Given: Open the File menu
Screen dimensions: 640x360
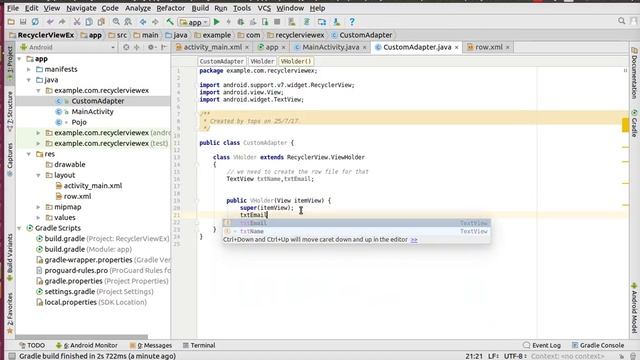Looking at the screenshot, I should pos(13,8).
